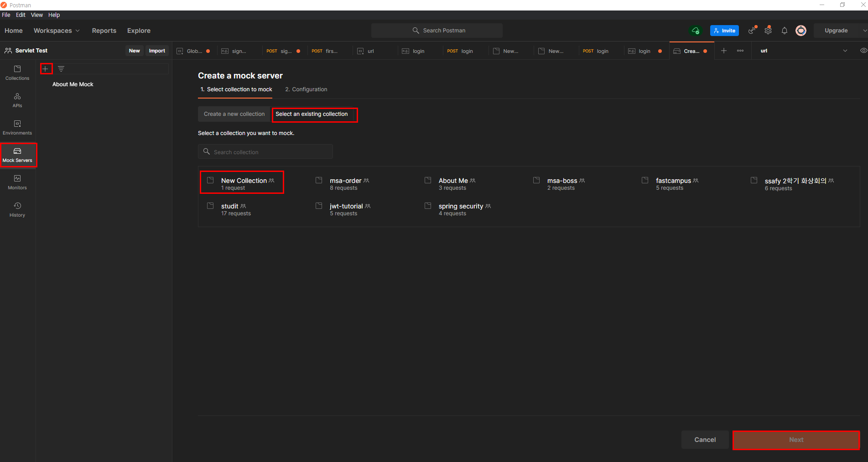Screen dimensions: 868x462
Task: Select the New Collection item
Action: [242, 184]
